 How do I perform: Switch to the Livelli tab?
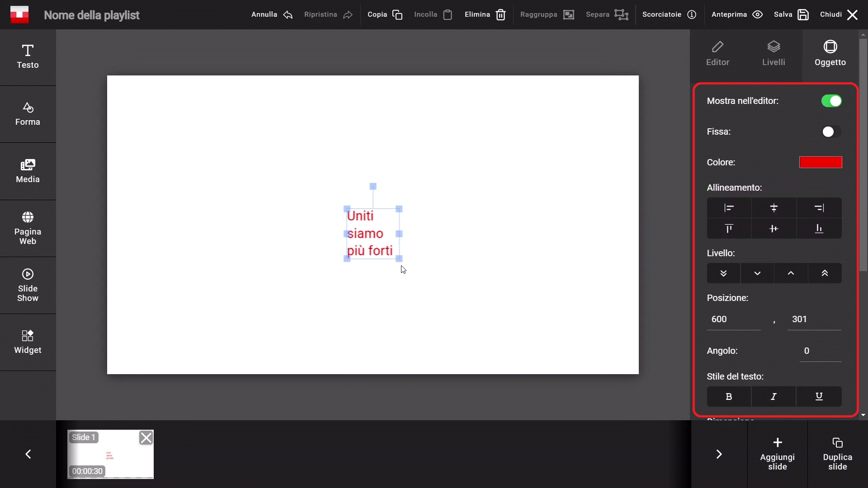[774, 53]
